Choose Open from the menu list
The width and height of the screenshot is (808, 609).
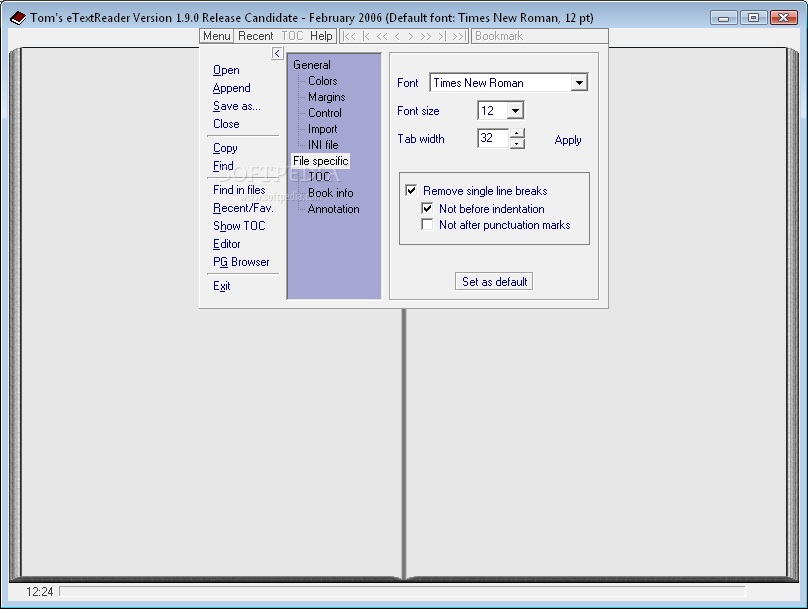226,70
